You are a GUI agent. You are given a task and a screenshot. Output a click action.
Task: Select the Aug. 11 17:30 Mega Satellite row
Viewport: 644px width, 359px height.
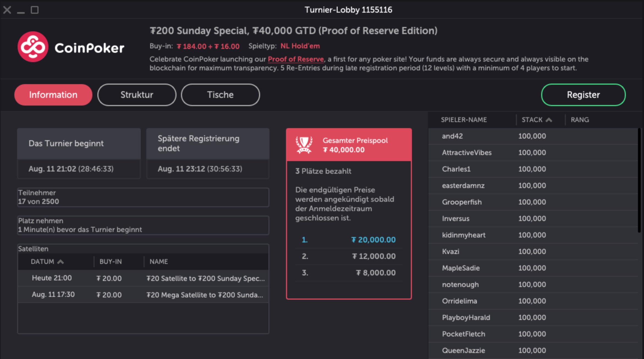coord(143,295)
